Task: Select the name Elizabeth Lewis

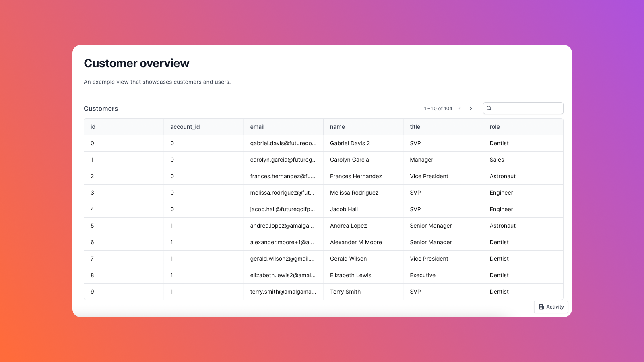Action: pos(351,275)
